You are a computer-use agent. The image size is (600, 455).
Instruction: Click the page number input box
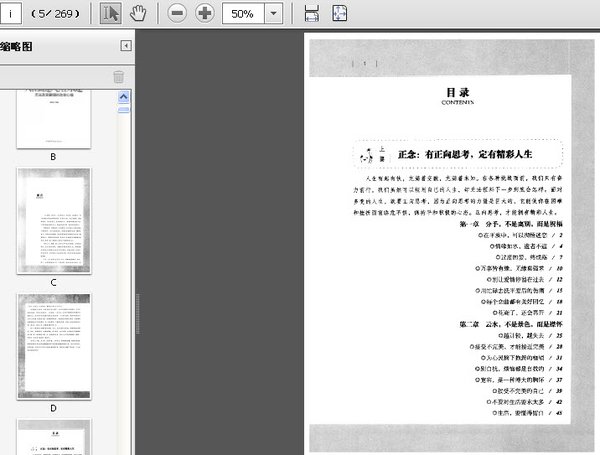(x=14, y=14)
